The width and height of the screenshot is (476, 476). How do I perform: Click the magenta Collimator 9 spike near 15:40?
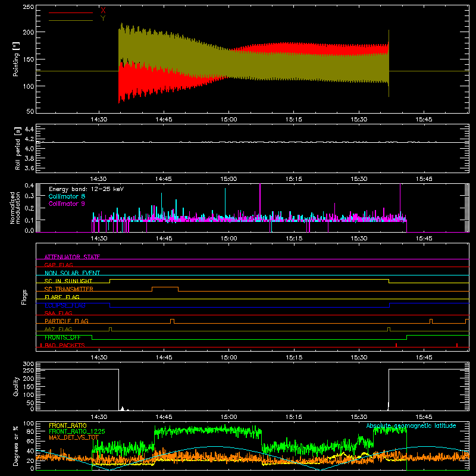(400, 201)
